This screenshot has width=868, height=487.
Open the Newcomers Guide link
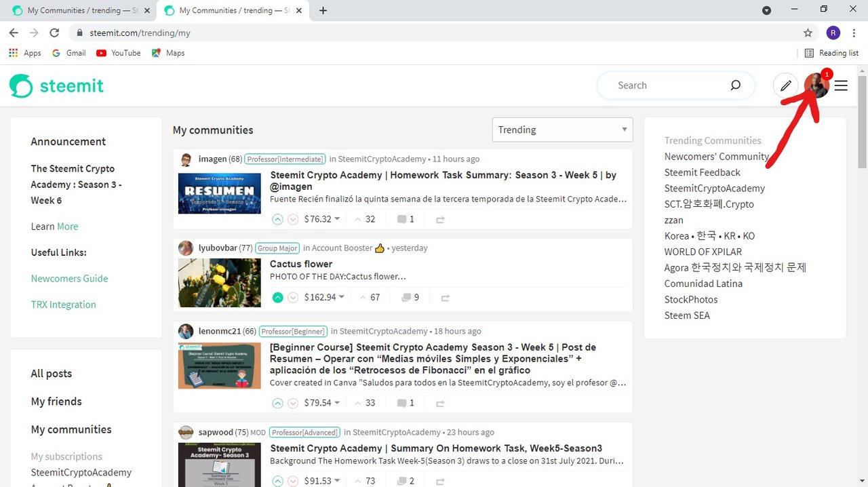point(69,279)
